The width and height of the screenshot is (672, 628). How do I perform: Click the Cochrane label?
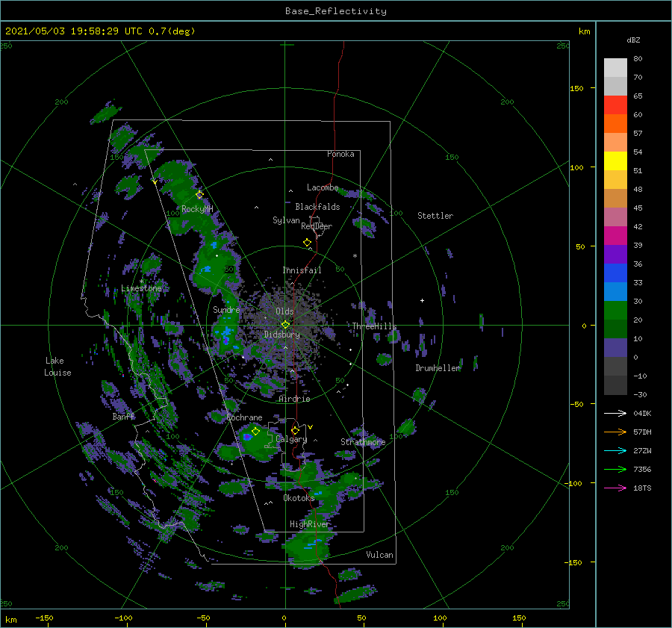[x=244, y=417]
